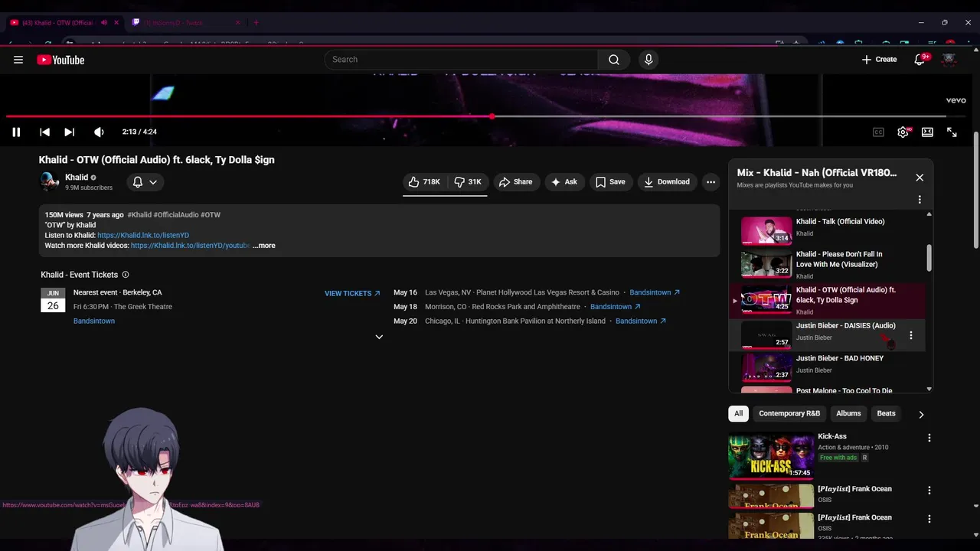The width and height of the screenshot is (980, 551).
Task: Open the Ask AI button
Action: 565,182
